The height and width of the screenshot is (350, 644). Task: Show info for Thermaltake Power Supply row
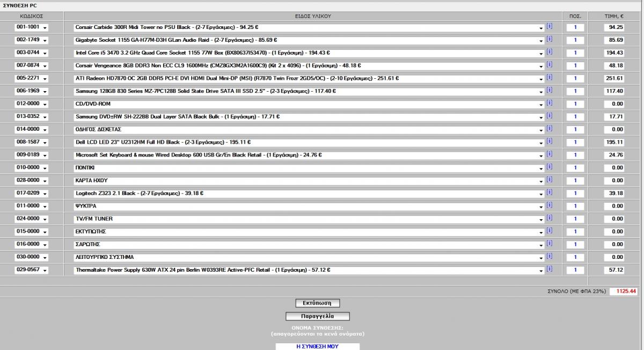549,269
